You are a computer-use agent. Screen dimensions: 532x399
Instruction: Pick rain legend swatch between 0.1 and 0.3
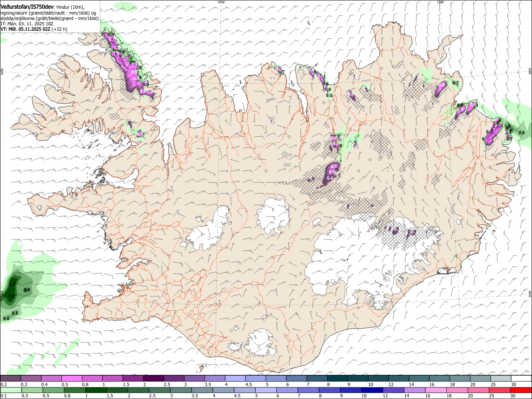11,390
